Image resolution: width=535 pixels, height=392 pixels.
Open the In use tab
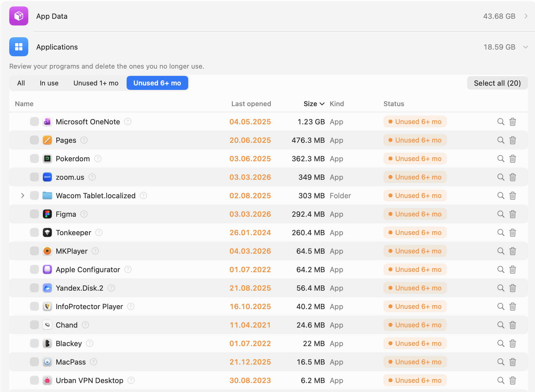[49, 83]
